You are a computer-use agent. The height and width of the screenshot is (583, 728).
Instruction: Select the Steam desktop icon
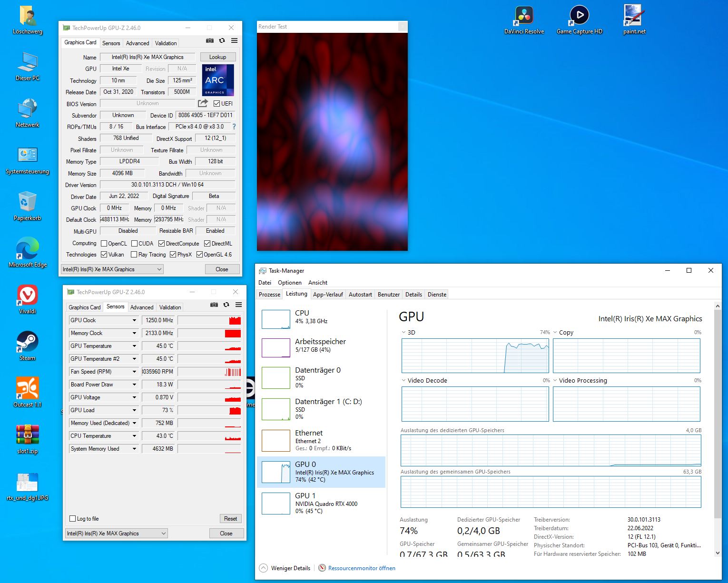(x=28, y=346)
